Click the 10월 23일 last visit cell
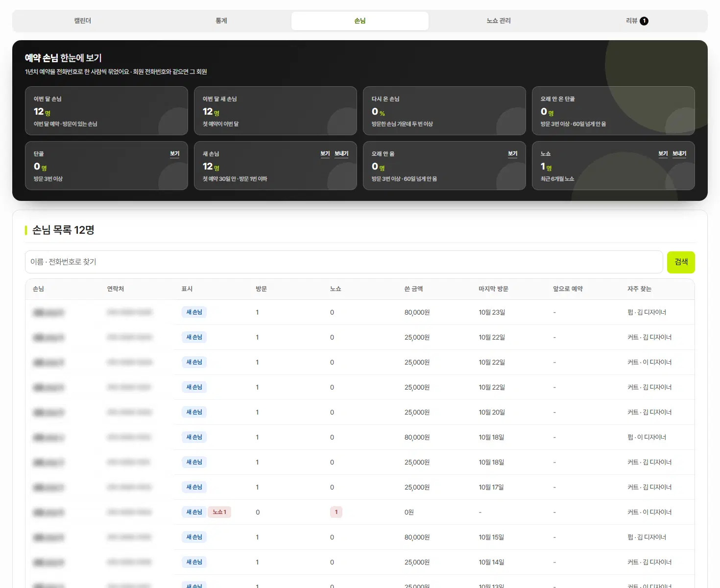This screenshot has height=588, width=720. coord(492,312)
